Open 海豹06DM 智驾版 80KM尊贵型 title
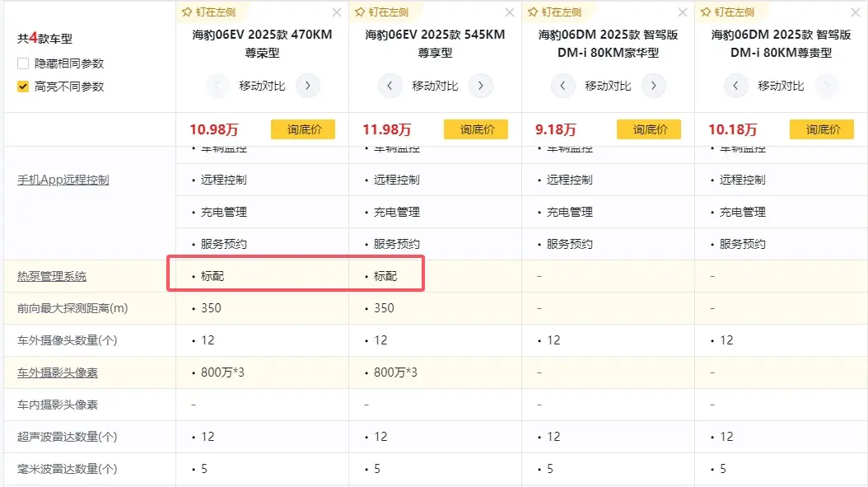Image resolution: width=868 pixels, height=487 pixels. point(781,43)
